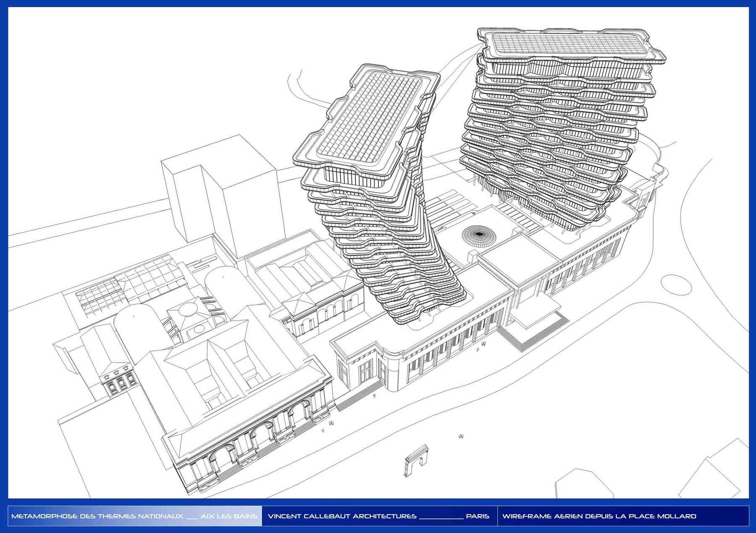This screenshot has width=756, height=533.
Task: Click the 'Aix les Bains' label
Action: pyautogui.click(x=228, y=516)
